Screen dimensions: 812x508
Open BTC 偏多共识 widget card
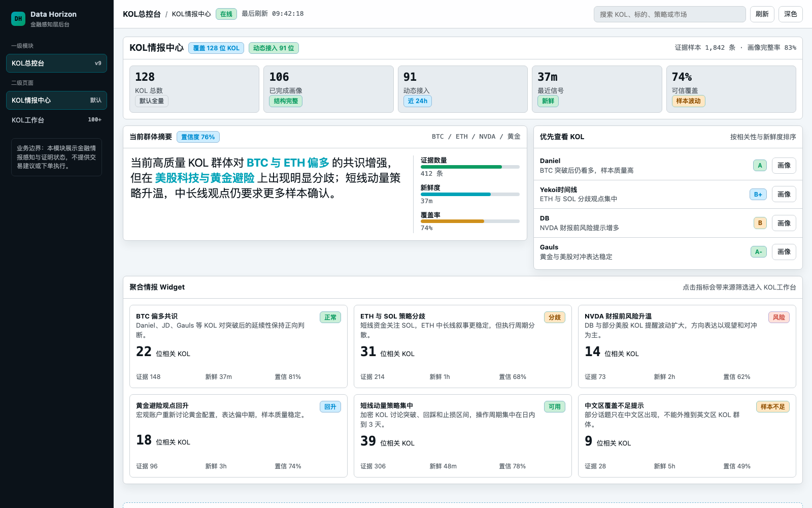pyautogui.click(x=239, y=346)
